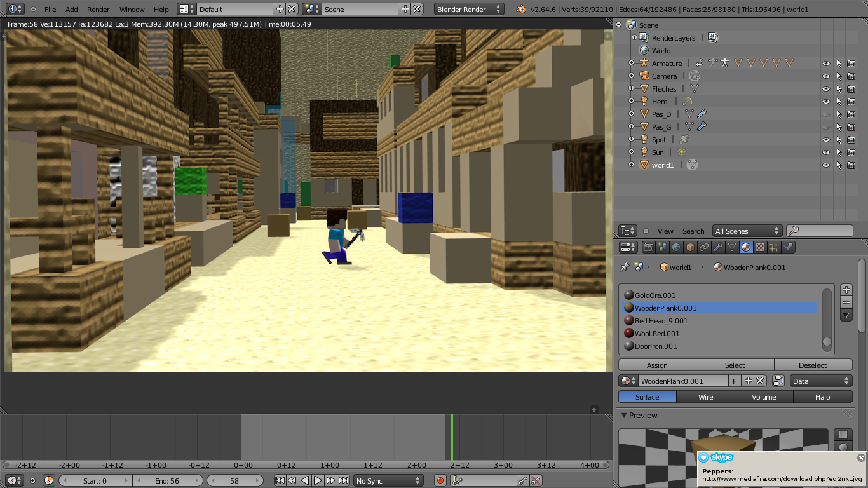The image size is (868, 488).
Task: Click the X to unlink WoodenPlank0.001 material
Action: click(760, 381)
